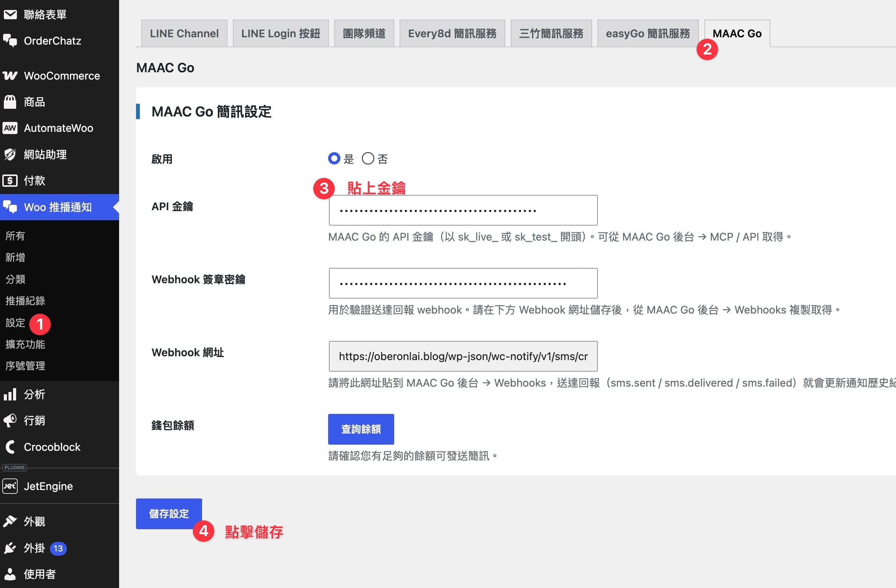Viewport: 896px width, 588px height.
Task: Click the 外掛 plug icon
Action: [10, 548]
